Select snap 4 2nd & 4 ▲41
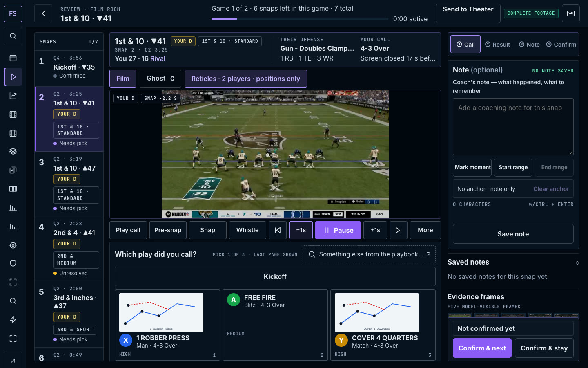 (69, 249)
